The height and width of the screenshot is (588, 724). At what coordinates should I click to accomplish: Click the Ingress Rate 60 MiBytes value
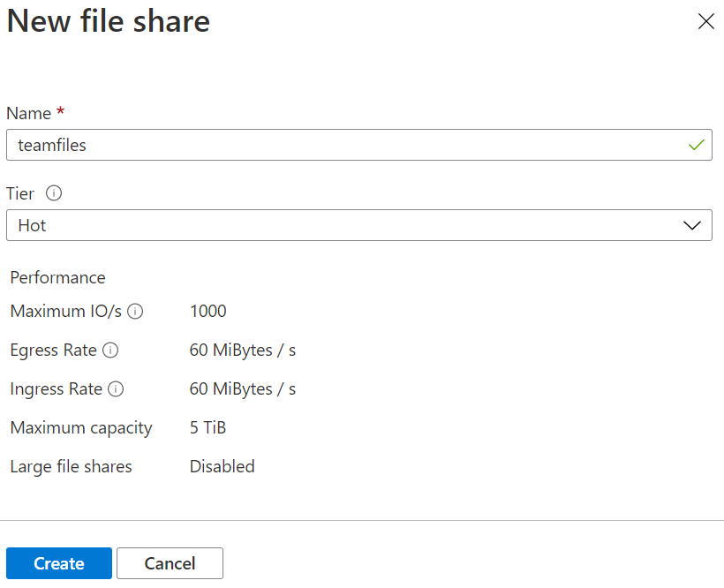coord(242,389)
